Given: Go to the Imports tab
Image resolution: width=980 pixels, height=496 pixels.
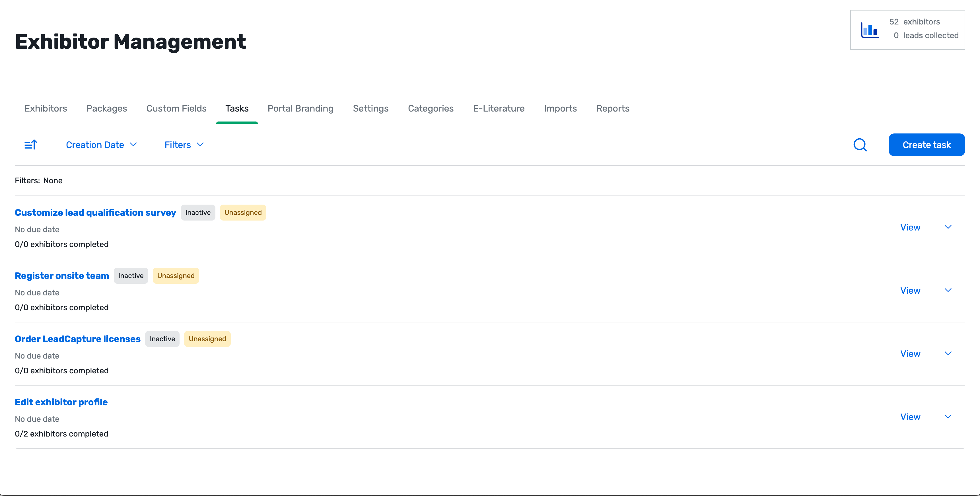Looking at the screenshot, I should (560, 108).
